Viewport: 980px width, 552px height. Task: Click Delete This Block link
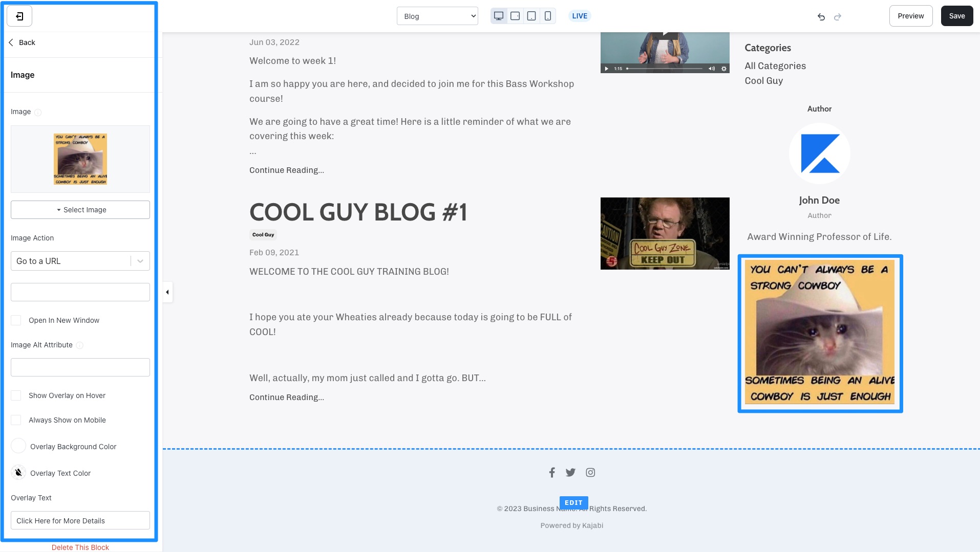point(80,547)
